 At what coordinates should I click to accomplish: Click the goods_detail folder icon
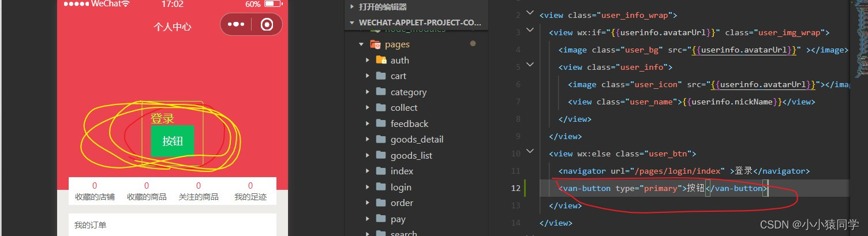(381, 139)
